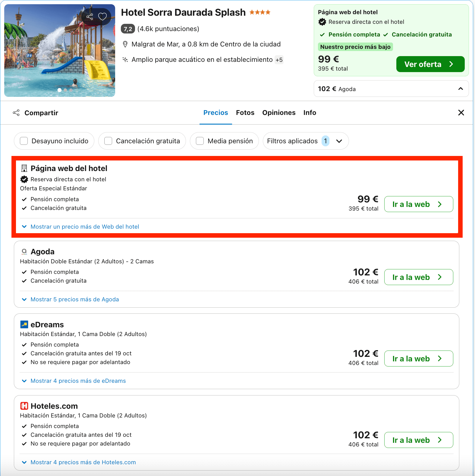Click the Pensión completa tag in top offer card
The width and height of the screenshot is (475, 476).
tap(354, 35)
